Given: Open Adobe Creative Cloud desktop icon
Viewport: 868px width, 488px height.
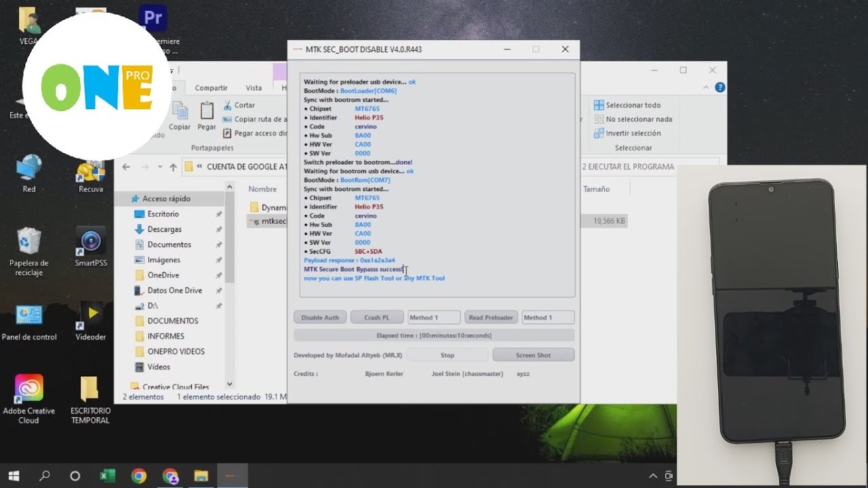Looking at the screenshot, I should point(28,400).
